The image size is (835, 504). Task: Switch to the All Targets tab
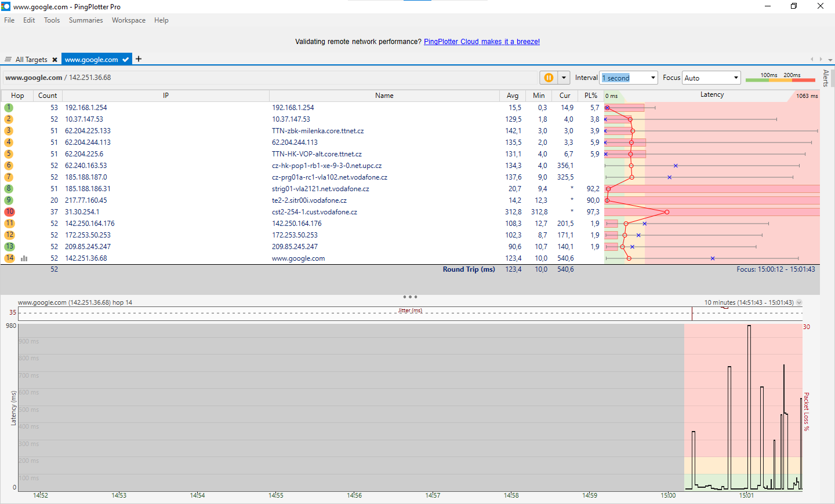(x=31, y=60)
